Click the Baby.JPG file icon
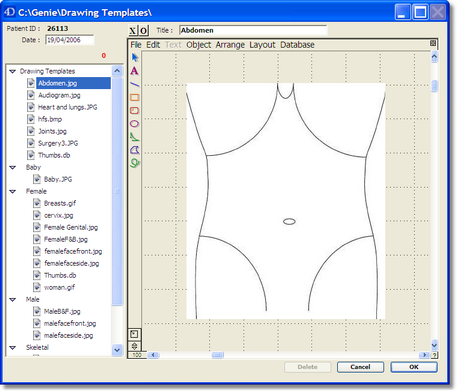Screen dimensions: 457x392 (37, 179)
